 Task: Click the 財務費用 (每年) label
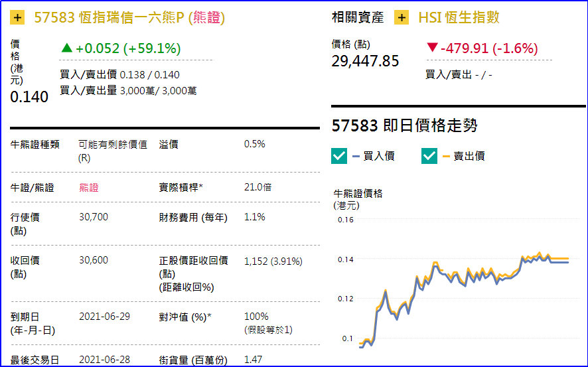pos(193,218)
